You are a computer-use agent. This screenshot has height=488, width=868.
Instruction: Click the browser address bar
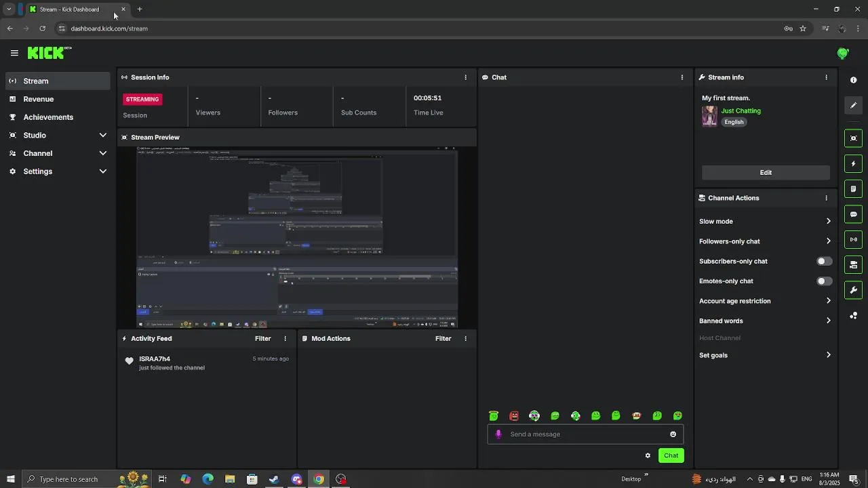[420, 28]
